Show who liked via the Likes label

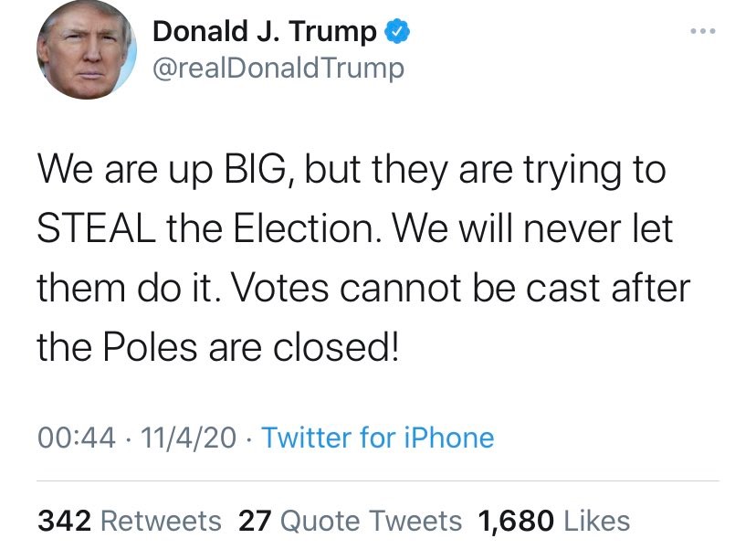pos(597,521)
